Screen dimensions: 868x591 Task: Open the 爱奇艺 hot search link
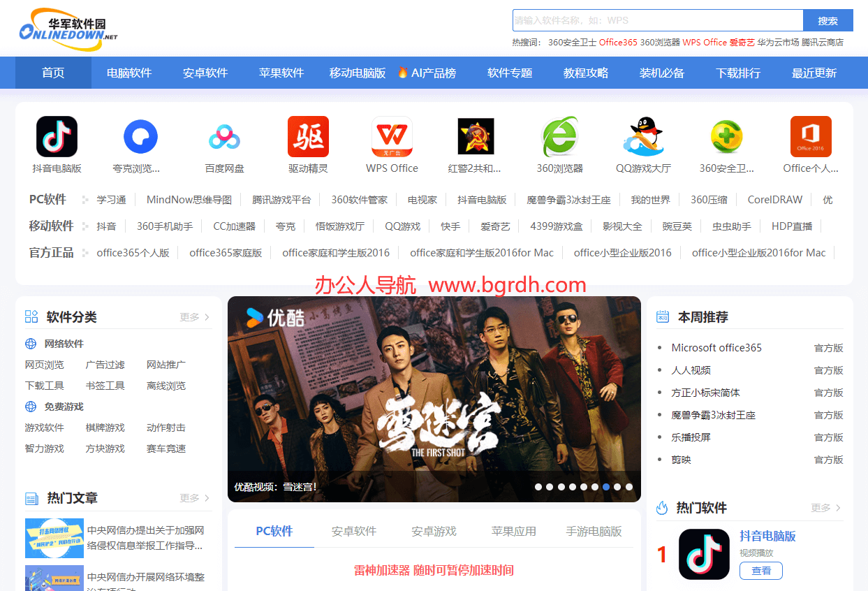click(x=742, y=42)
